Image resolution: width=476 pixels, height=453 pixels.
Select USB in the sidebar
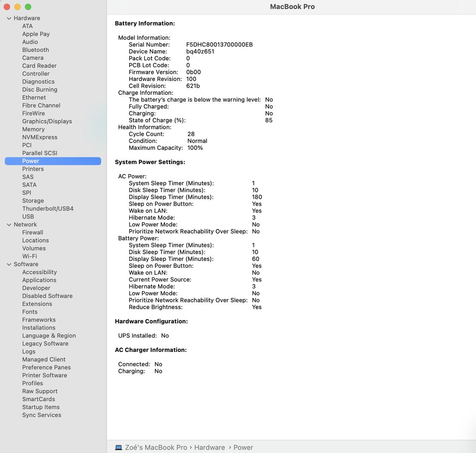(28, 216)
